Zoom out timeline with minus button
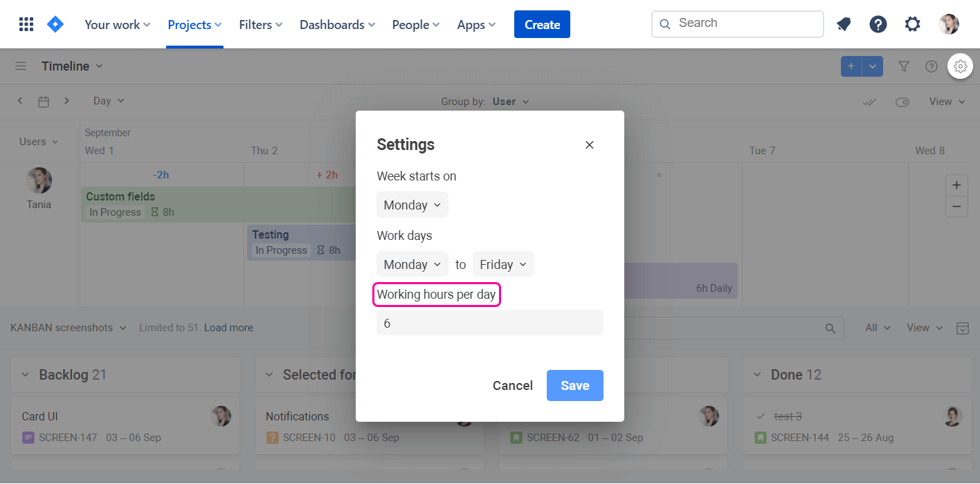The width and height of the screenshot is (980, 484). coord(956,206)
